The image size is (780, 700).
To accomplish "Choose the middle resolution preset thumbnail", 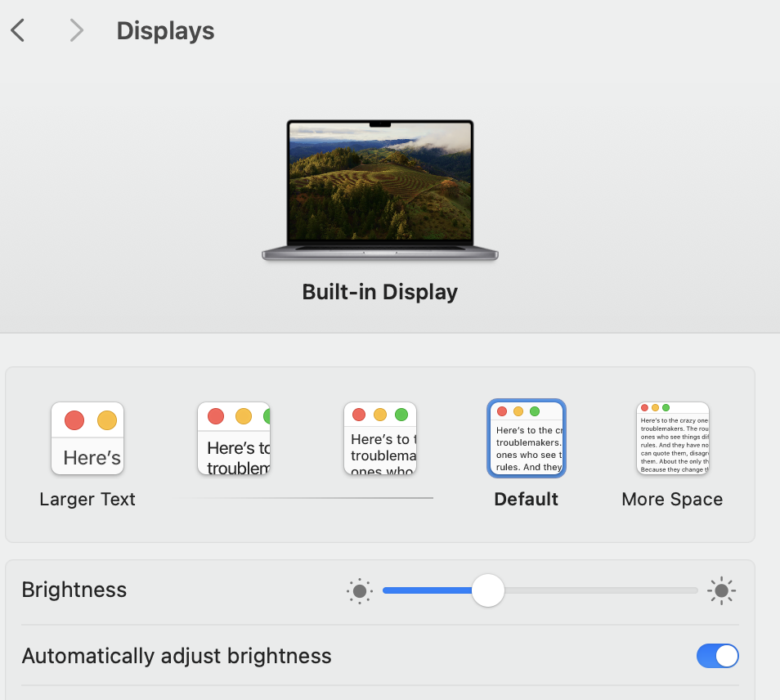I will 379,438.
